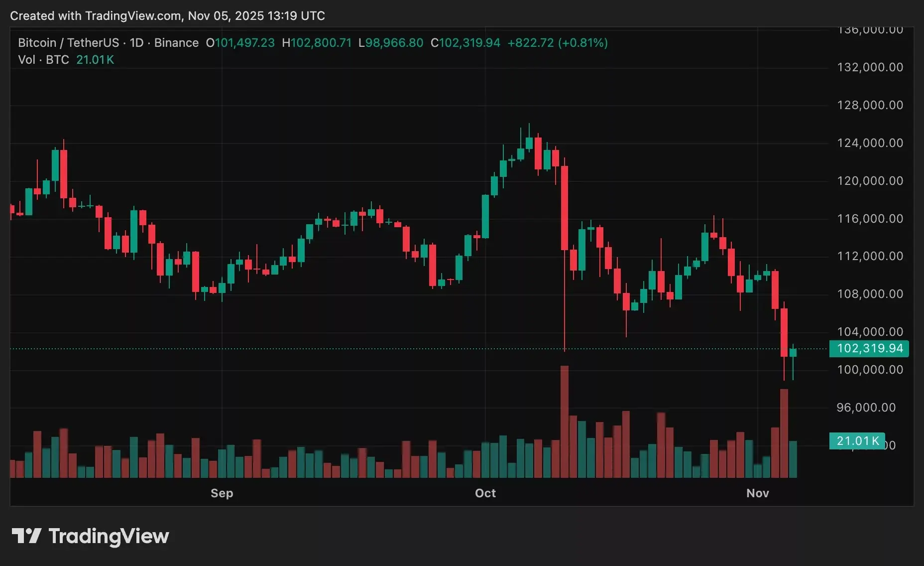
Task: Click the 116,000.00 price axis label
Action: [x=870, y=219]
